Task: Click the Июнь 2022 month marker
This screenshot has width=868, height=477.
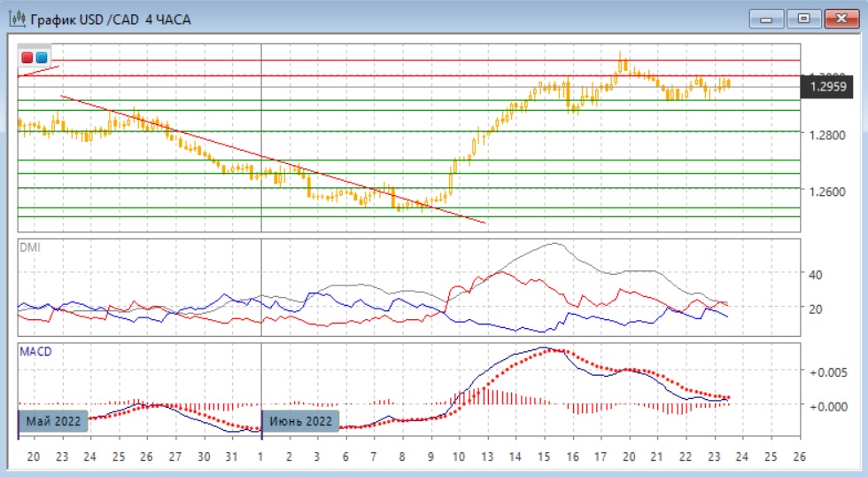Action: tap(301, 420)
